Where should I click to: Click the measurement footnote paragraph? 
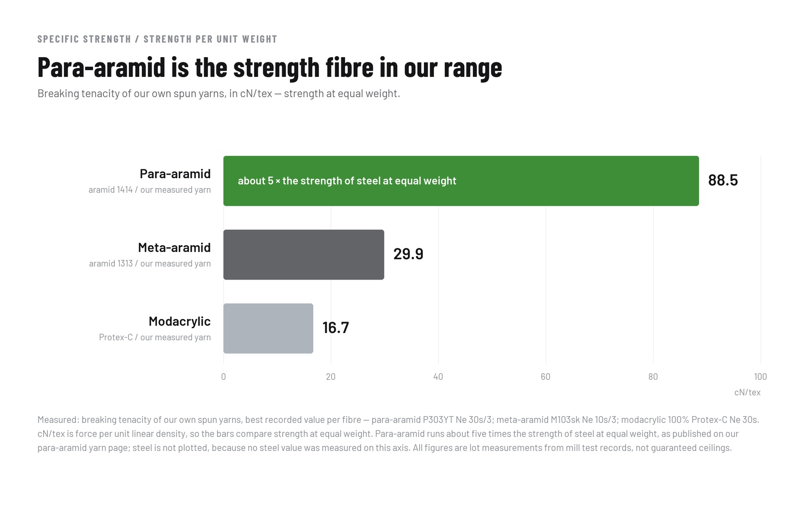click(x=398, y=434)
